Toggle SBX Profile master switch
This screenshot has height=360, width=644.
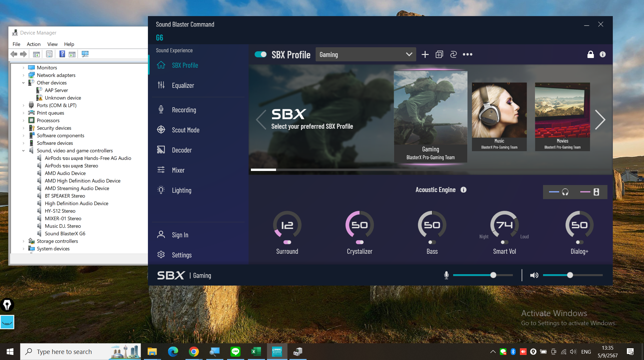pyautogui.click(x=261, y=54)
